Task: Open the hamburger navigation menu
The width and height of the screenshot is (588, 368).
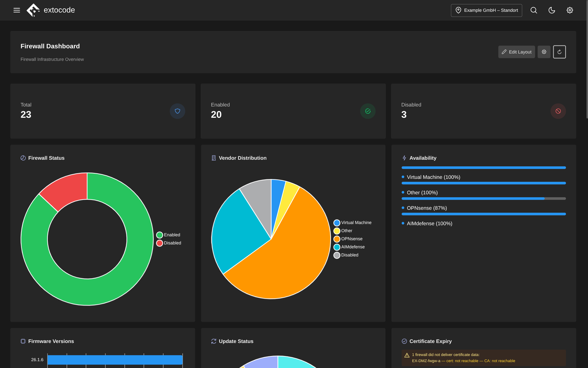Action: point(17,10)
